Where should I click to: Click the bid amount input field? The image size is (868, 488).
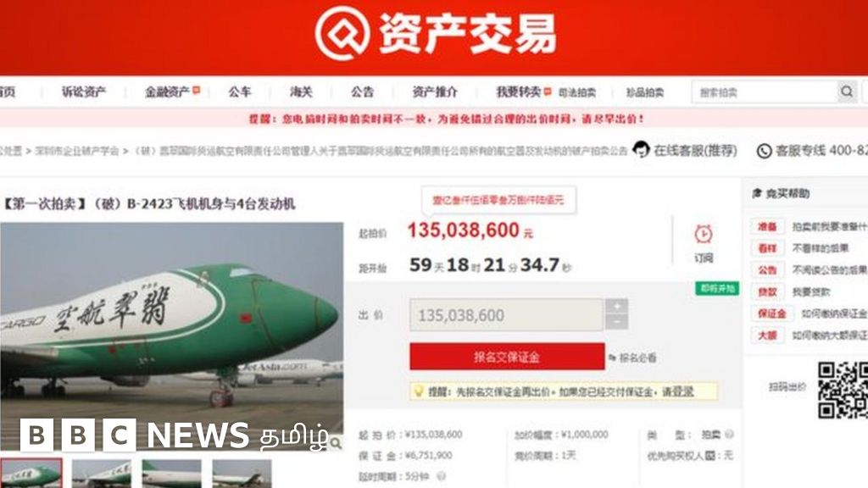click(x=506, y=315)
